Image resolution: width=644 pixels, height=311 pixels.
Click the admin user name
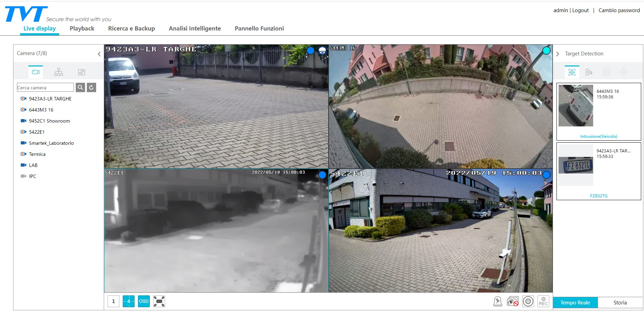[561, 10]
